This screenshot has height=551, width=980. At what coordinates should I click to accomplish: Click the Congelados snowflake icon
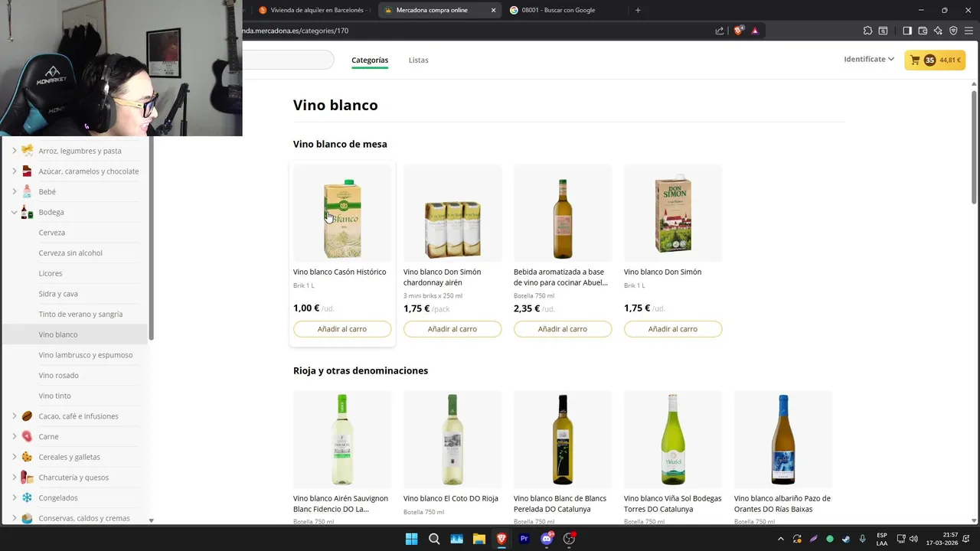(28, 497)
